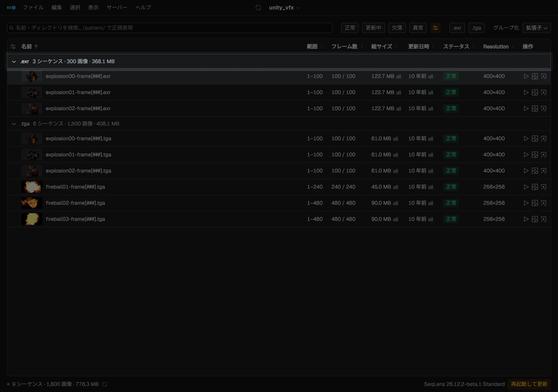The image size is (558, 392).
Task: Open column settings icon left of 名前
Action: point(13,47)
